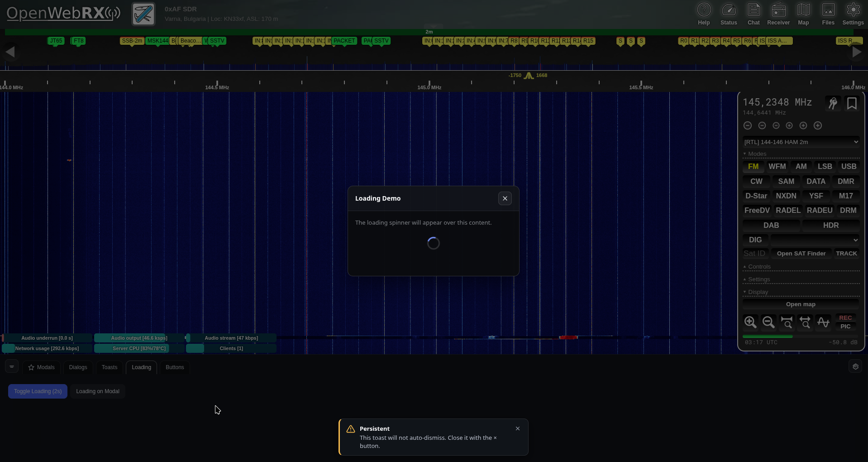Click the waveform auto-adjust icon
Image resolution: width=868 pixels, height=462 pixels.
click(x=823, y=322)
